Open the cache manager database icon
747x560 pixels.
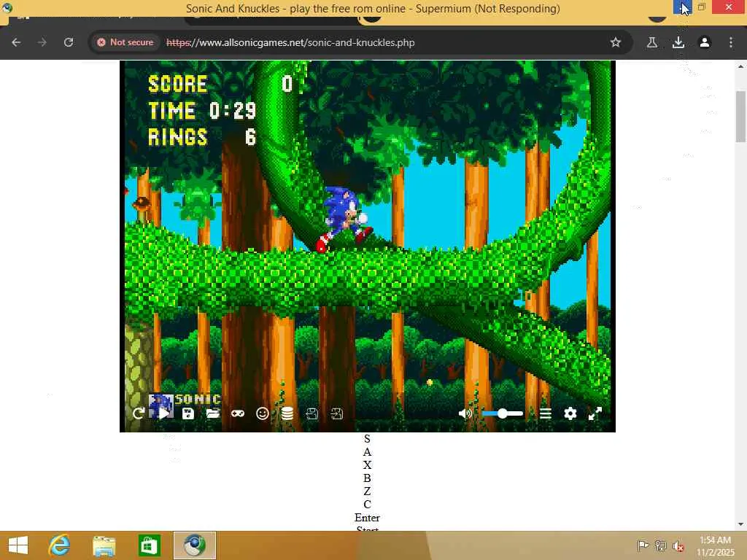[287, 414]
